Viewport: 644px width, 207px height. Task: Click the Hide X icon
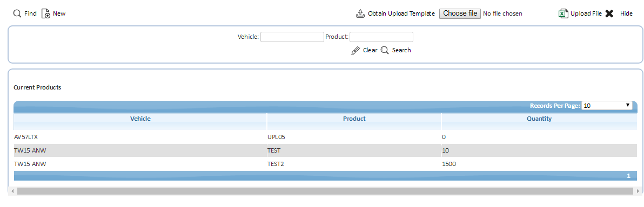coord(609,13)
